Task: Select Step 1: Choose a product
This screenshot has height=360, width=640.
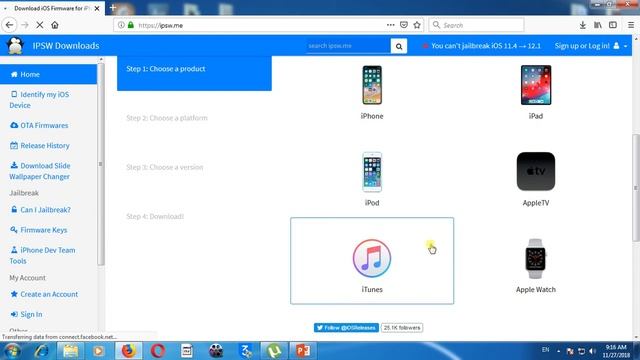Action: [x=194, y=73]
